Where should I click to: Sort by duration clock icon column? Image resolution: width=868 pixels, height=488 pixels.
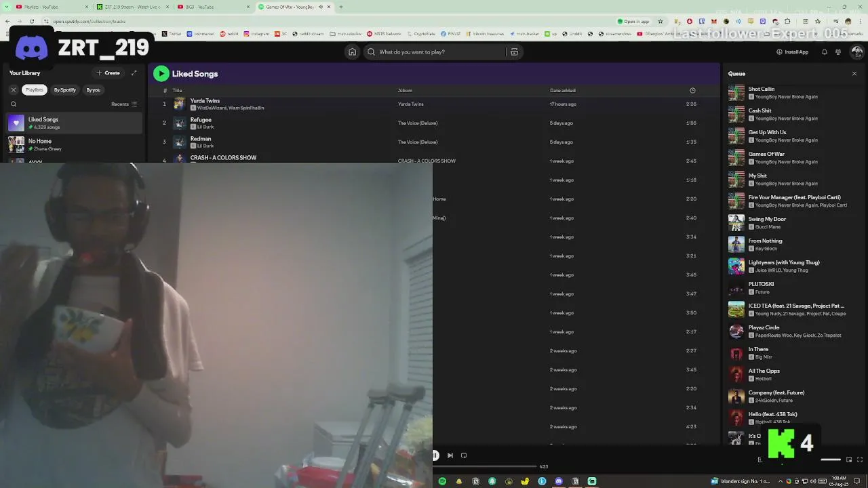click(x=692, y=90)
